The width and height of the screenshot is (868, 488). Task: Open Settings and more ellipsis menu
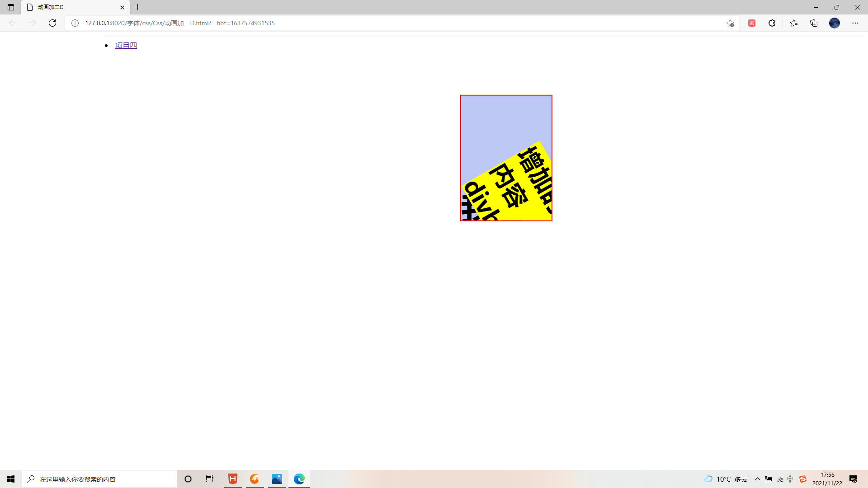click(x=856, y=23)
